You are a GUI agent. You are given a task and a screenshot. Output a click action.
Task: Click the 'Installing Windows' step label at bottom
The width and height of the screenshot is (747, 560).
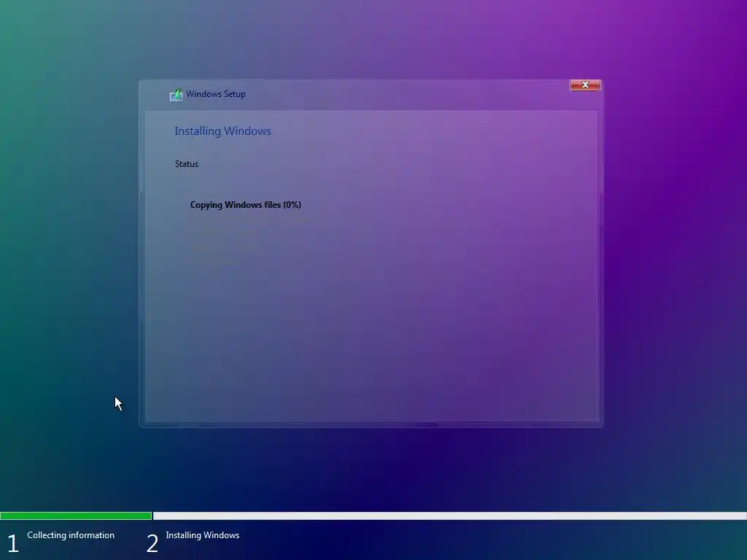tap(203, 535)
